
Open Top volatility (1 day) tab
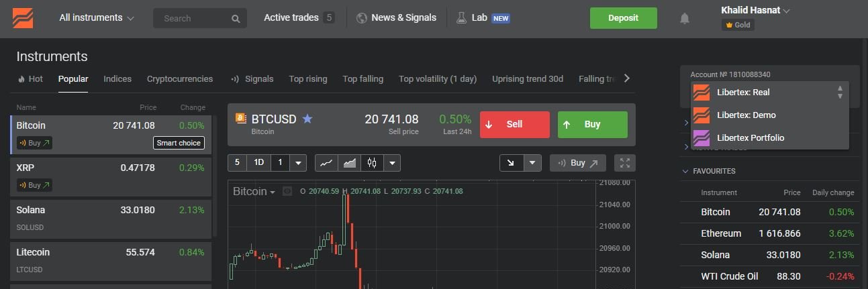[438, 78]
